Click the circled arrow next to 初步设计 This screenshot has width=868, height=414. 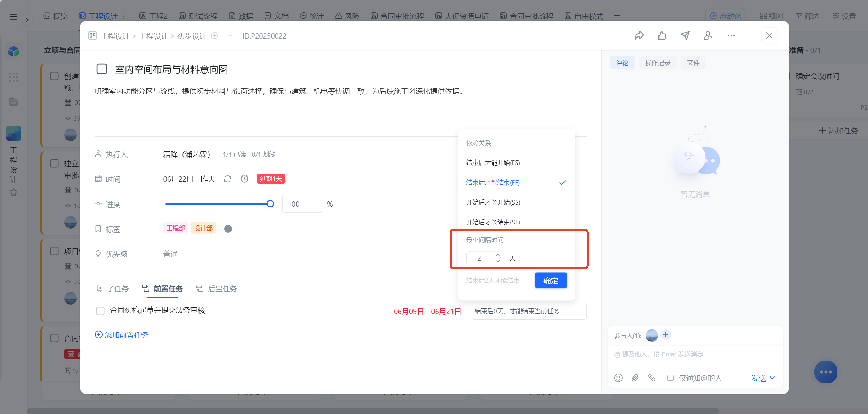[x=214, y=35]
